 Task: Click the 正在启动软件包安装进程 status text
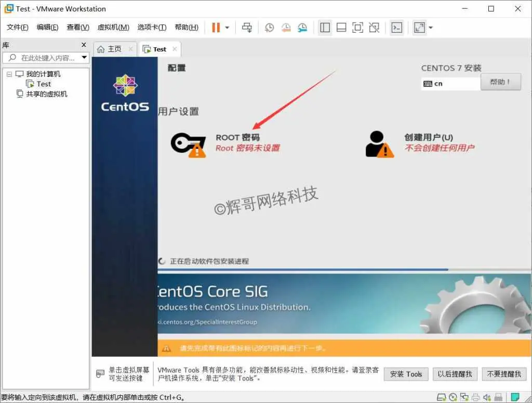point(209,261)
